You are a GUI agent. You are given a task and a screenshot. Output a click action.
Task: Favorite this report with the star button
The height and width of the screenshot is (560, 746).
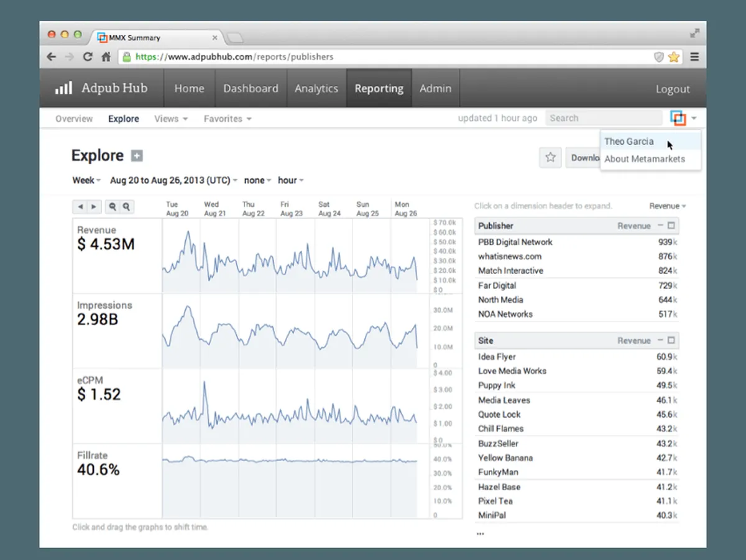coord(550,158)
